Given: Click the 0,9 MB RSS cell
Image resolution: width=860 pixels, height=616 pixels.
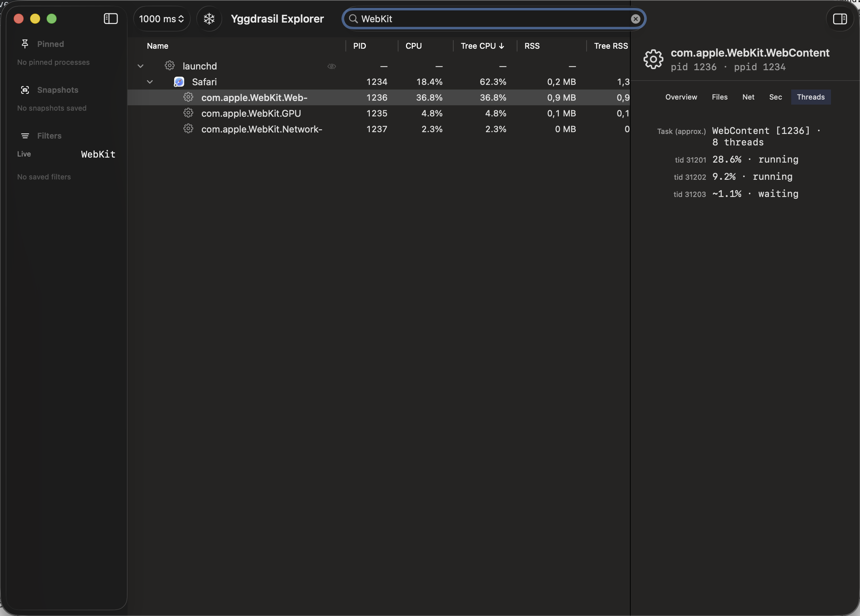Looking at the screenshot, I should coord(561,97).
